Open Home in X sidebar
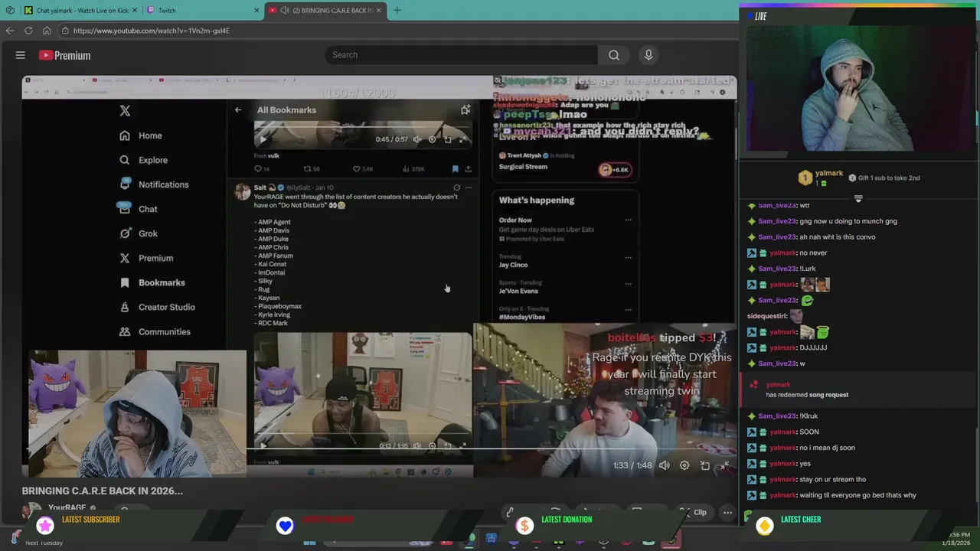The image size is (980, 551). 141,135
